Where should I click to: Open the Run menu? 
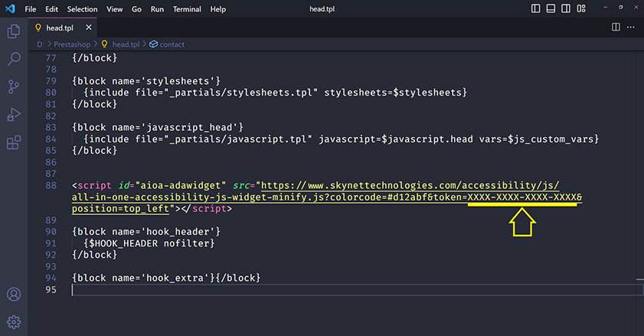[157, 9]
